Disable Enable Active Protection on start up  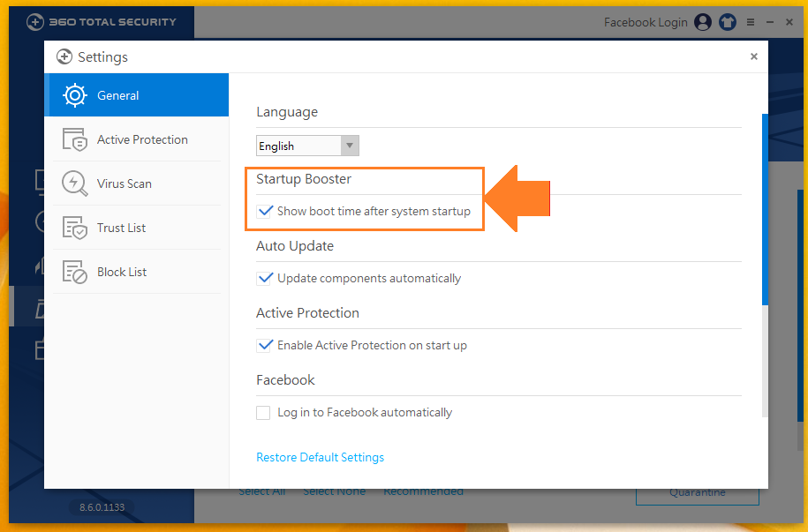pos(264,345)
